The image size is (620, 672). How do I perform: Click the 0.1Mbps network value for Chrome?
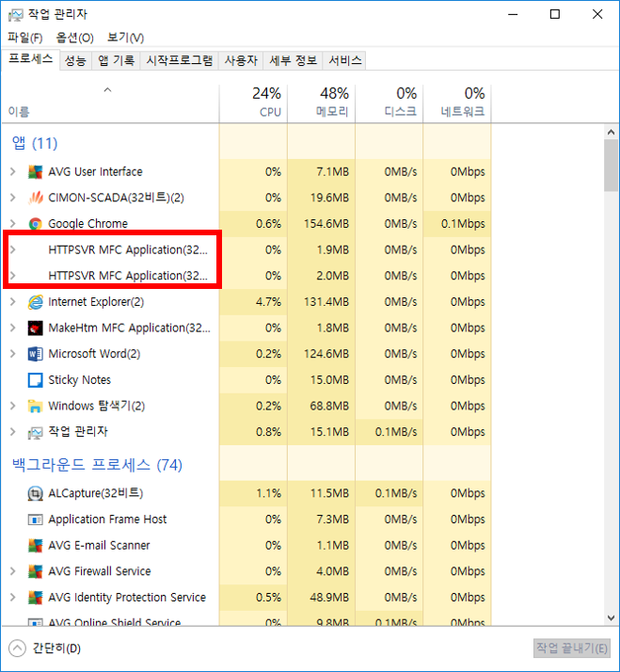(463, 224)
